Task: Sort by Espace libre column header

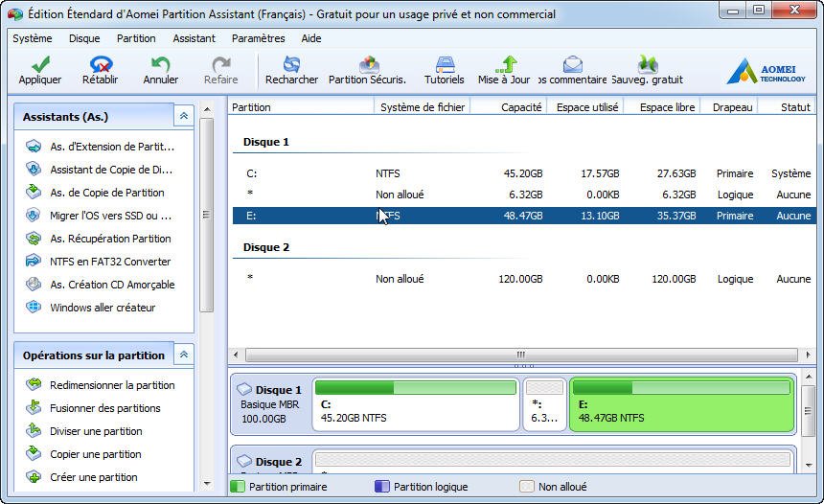Action: coord(662,107)
